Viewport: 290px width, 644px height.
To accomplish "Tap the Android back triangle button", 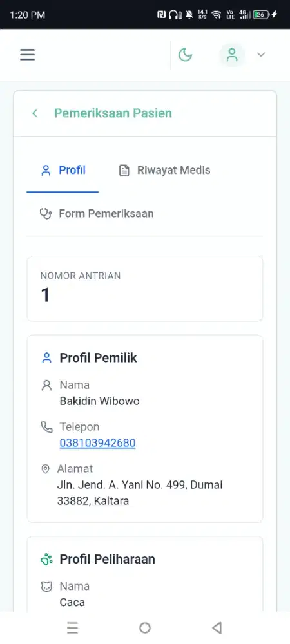I will point(217,627).
